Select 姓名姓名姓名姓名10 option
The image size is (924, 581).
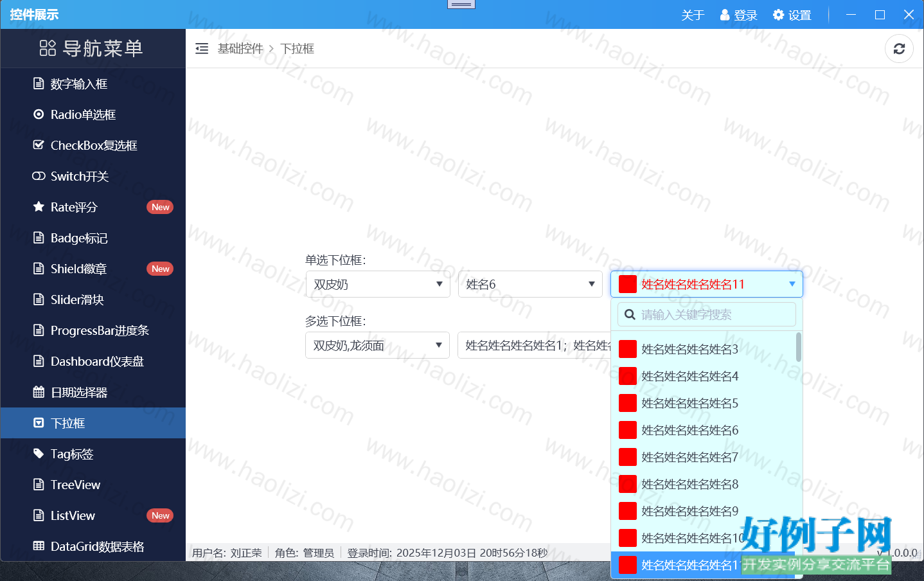point(704,538)
